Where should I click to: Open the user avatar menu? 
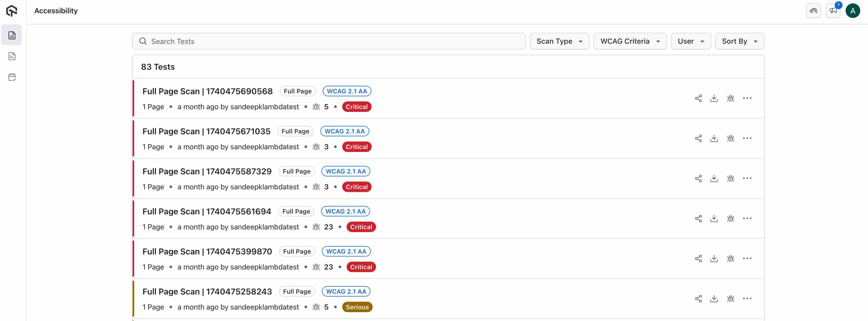coord(852,11)
